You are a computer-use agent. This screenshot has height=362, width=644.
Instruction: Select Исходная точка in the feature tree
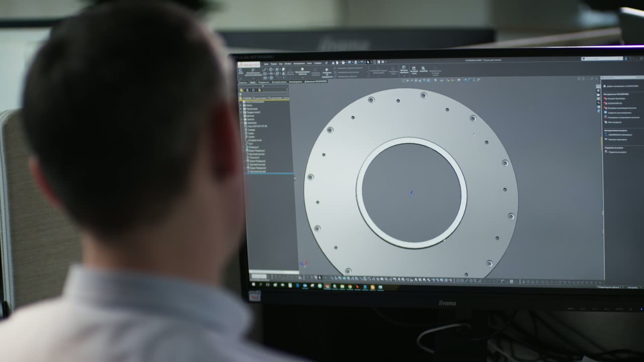pyautogui.click(x=255, y=140)
